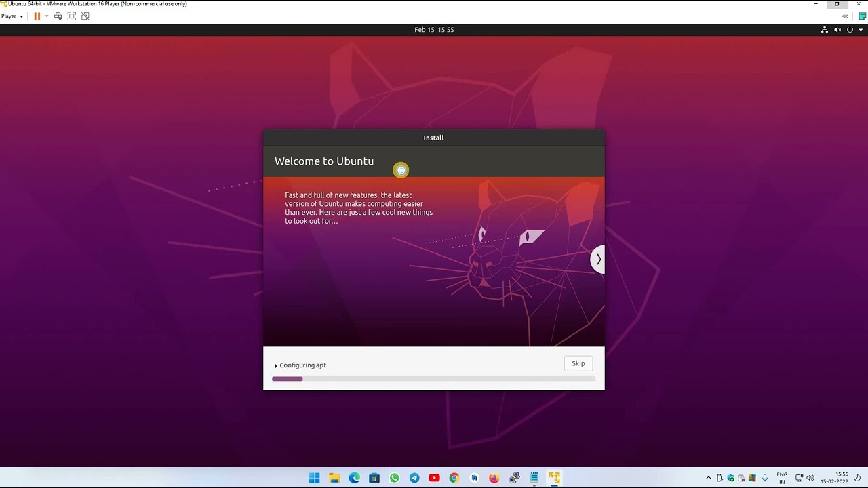Open the VMware notes icon at top right
The height and width of the screenshot is (488, 868).
[x=862, y=16]
